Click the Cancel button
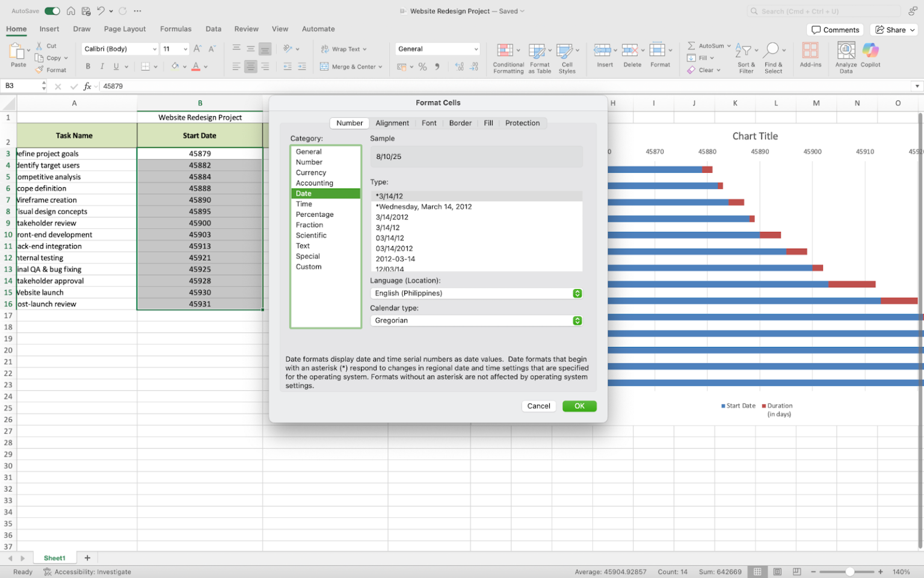 (x=538, y=406)
